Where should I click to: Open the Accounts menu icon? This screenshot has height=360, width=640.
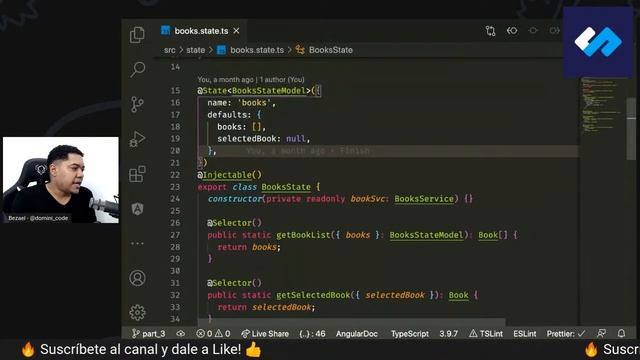[138, 278]
